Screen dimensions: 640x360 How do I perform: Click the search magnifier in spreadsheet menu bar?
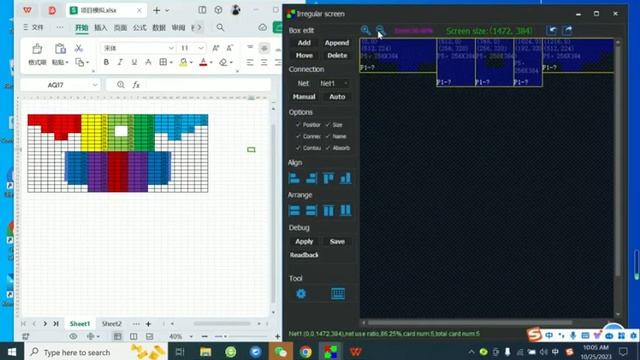point(220,27)
